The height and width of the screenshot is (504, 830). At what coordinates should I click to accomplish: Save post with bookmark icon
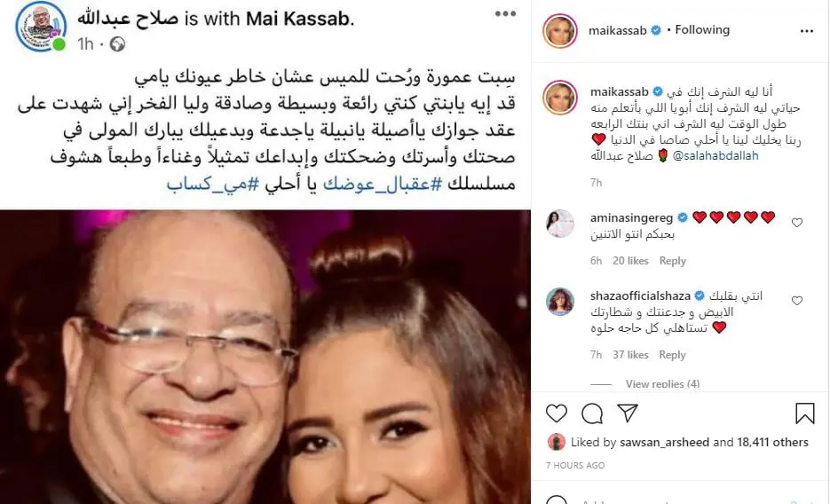point(804,413)
